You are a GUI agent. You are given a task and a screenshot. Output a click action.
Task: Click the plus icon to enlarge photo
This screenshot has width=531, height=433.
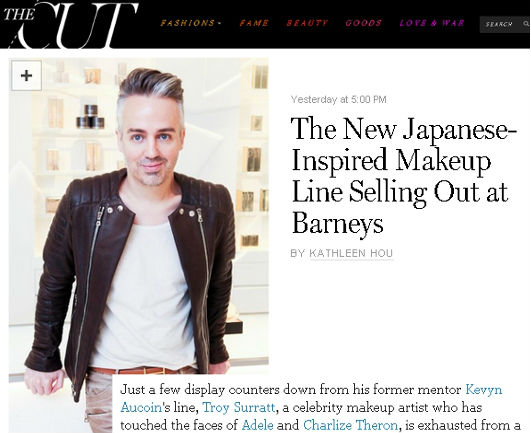(26, 75)
